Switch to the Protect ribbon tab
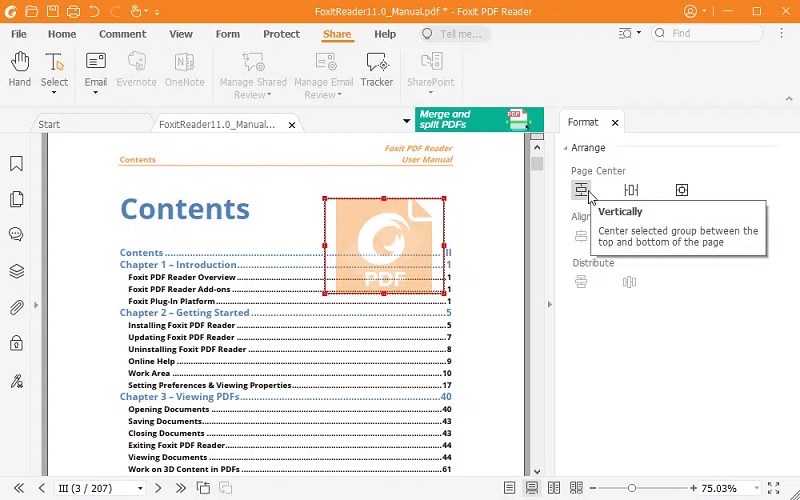This screenshot has height=500, width=800. pyautogui.click(x=281, y=34)
